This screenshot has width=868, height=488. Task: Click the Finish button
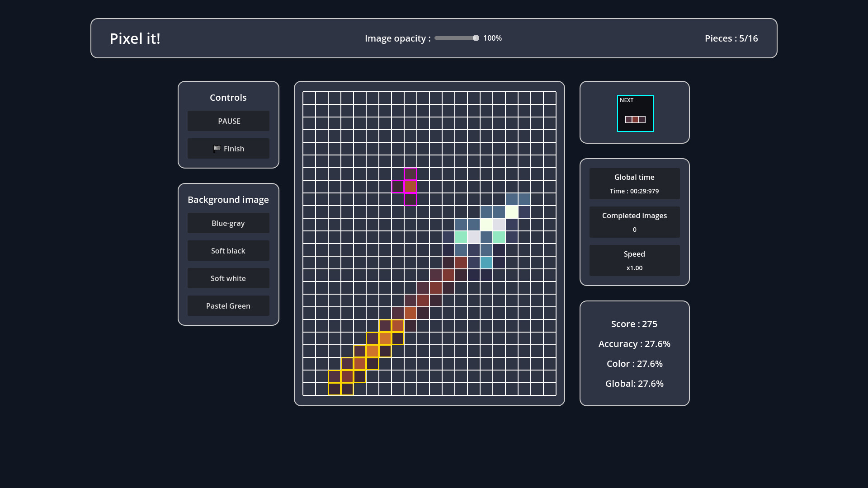[x=228, y=148]
